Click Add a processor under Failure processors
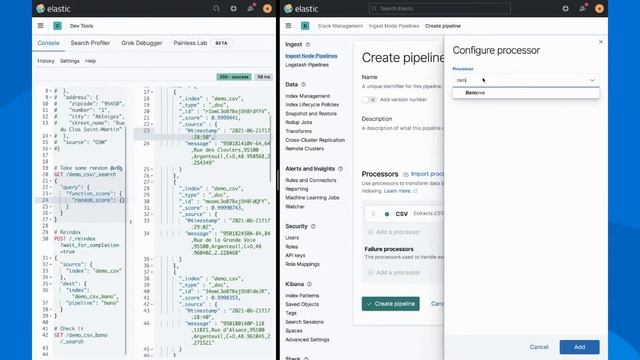Image resolution: width=640 pixels, height=360 pixels. pos(394,272)
